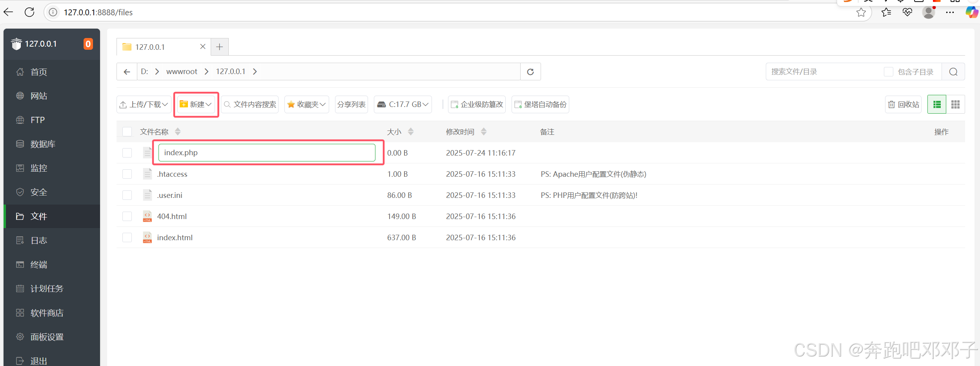980x366 pixels.
Task: Open FTP in sidebar
Action: (52, 120)
